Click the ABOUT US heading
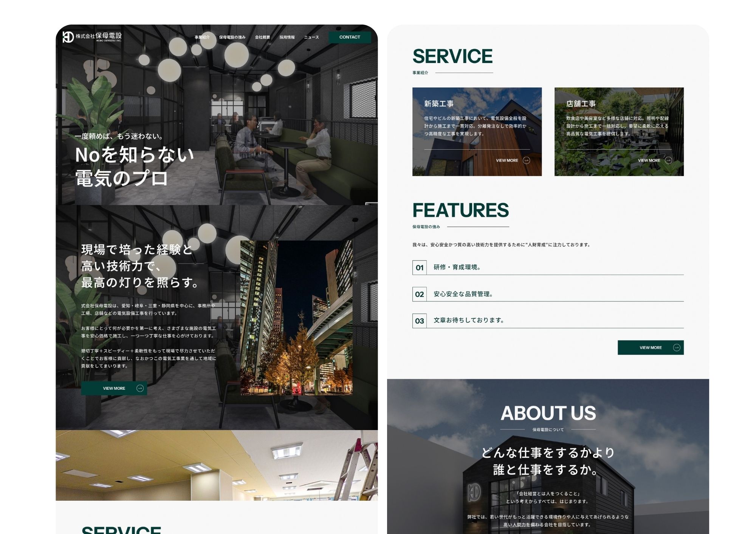756x534 pixels. tap(548, 413)
